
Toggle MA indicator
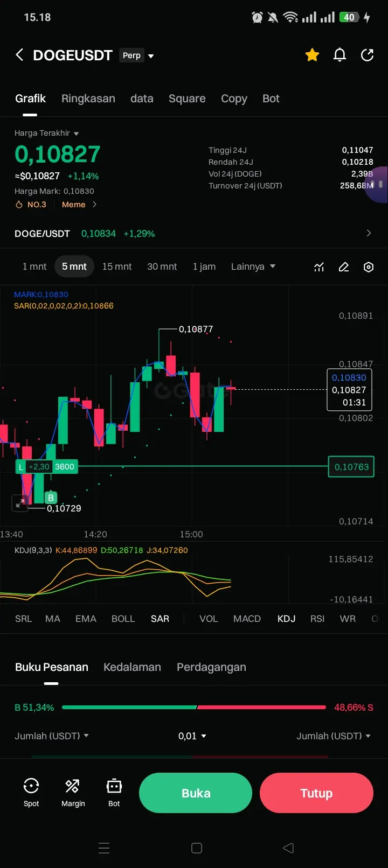pyautogui.click(x=53, y=619)
